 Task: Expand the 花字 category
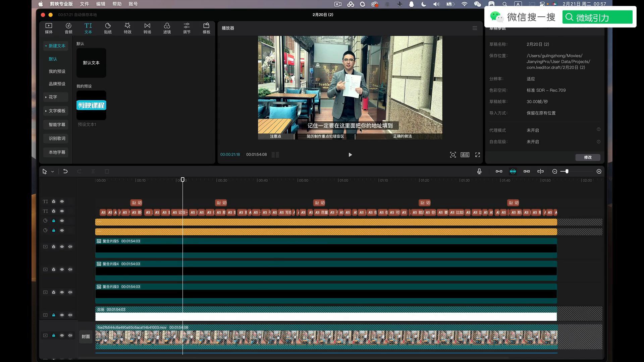pyautogui.click(x=56, y=97)
